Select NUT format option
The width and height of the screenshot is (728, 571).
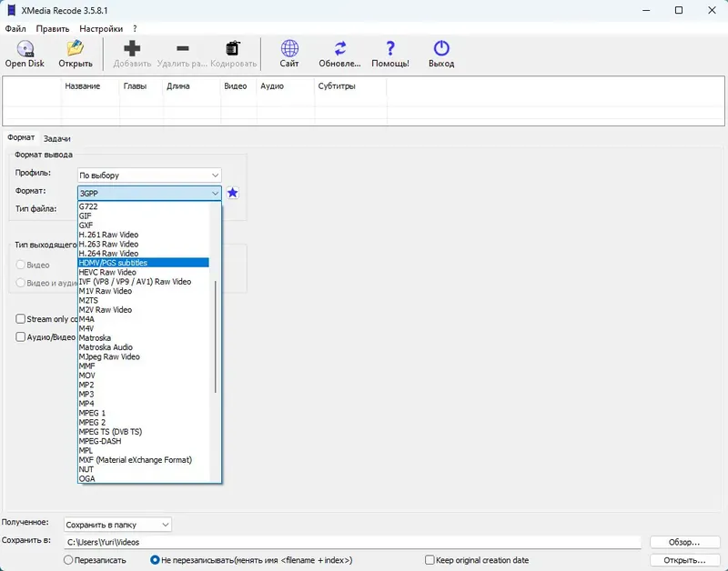click(144, 469)
